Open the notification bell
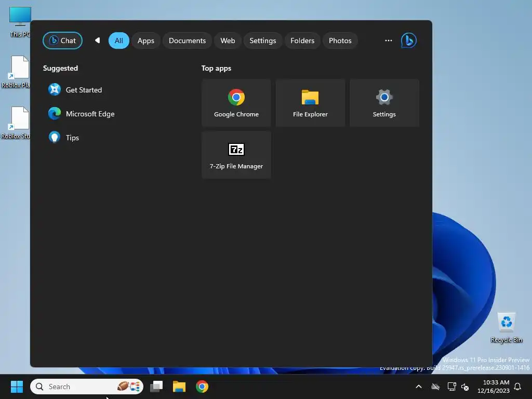Image resolution: width=532 pixels, height=399 pixels. coord(518,387)
